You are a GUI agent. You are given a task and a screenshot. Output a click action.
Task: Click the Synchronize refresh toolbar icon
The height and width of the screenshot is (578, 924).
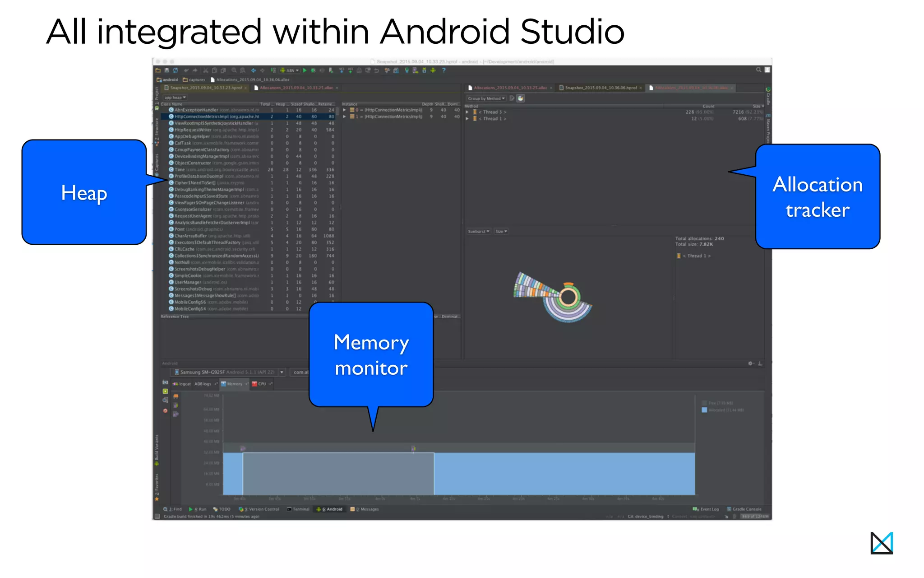tap(176, 70)
